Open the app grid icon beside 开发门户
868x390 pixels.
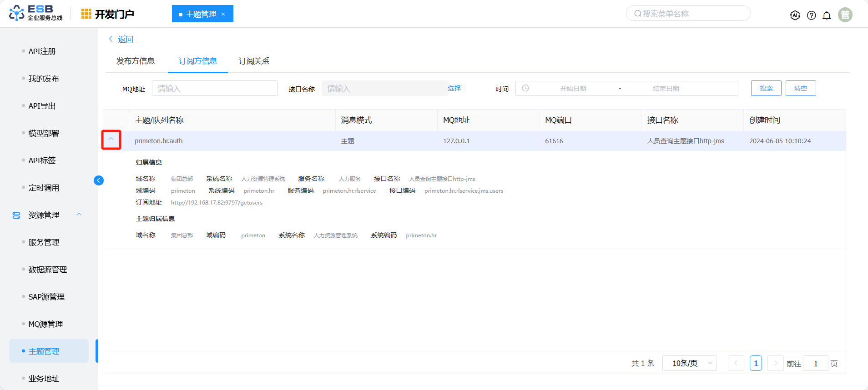tap(86, 14)
